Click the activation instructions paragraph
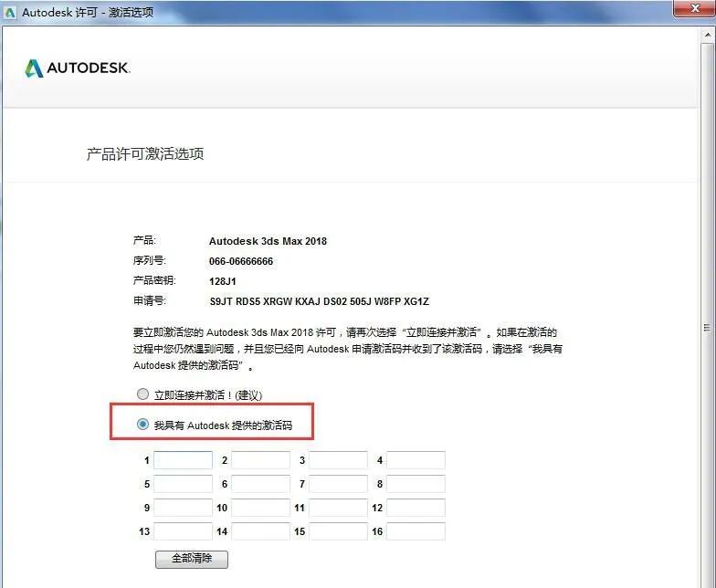The height and width of the screenshot is (588, 716). 347,349
